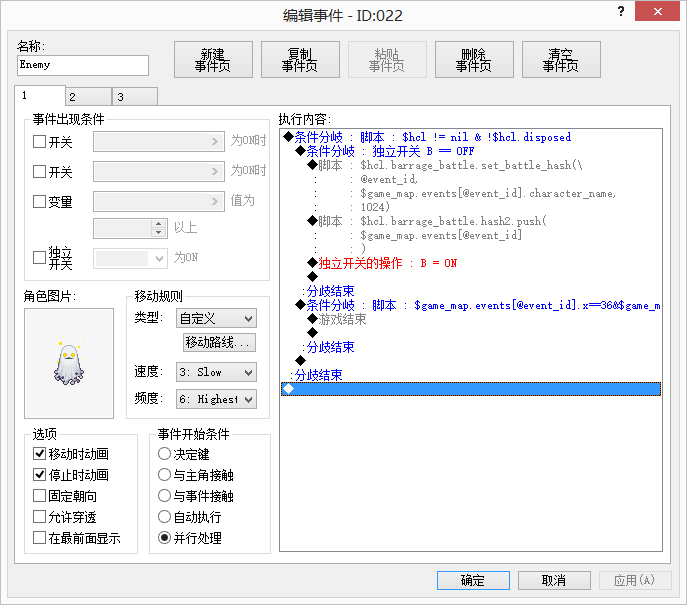The height and width of the screenshot is (605, 687).
Task: Click the 复制事件页 button
Action: (x=300, y=60)
